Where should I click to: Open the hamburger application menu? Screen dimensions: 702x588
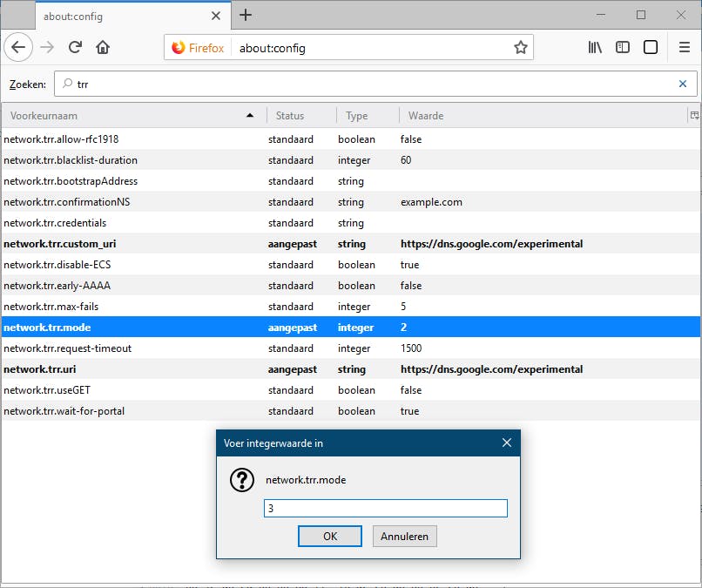[x=684, y=47]
